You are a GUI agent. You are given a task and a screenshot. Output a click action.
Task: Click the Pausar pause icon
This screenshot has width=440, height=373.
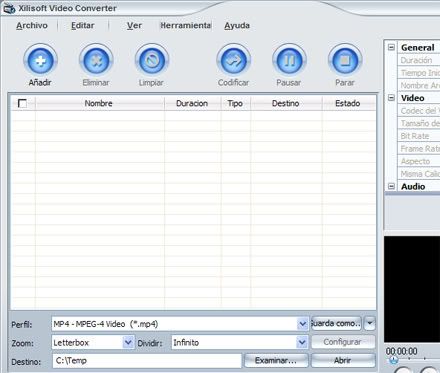click(x=289, y=61)
